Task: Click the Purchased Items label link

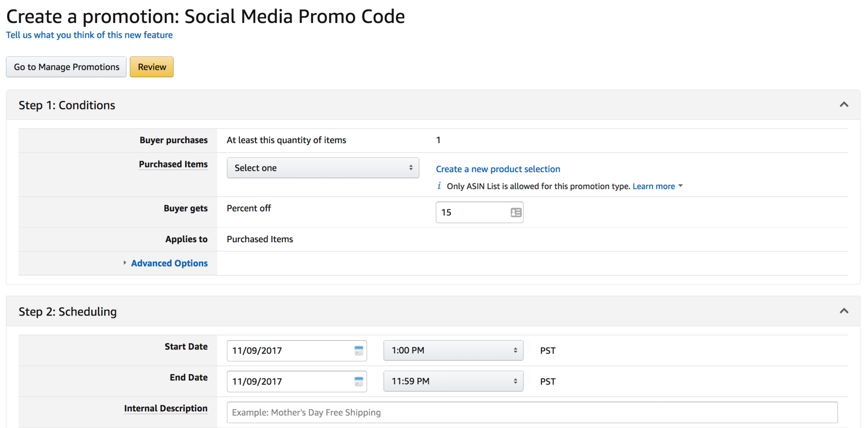Action: tap(173, 164)
